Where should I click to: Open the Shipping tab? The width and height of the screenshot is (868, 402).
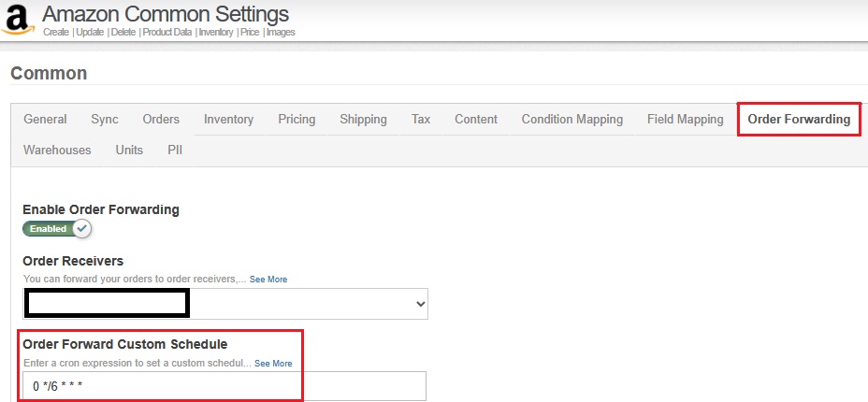[x=363, y=120]
